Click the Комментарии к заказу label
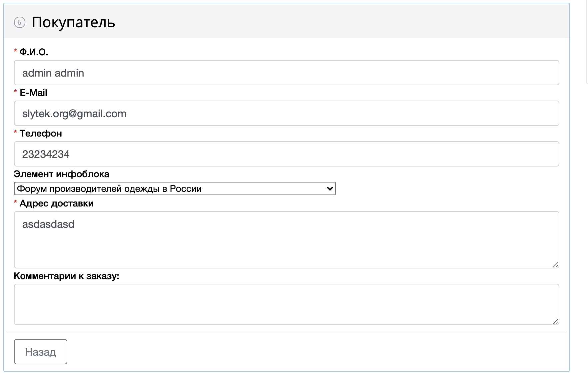588x377 pixels. [x=66, y=276]
